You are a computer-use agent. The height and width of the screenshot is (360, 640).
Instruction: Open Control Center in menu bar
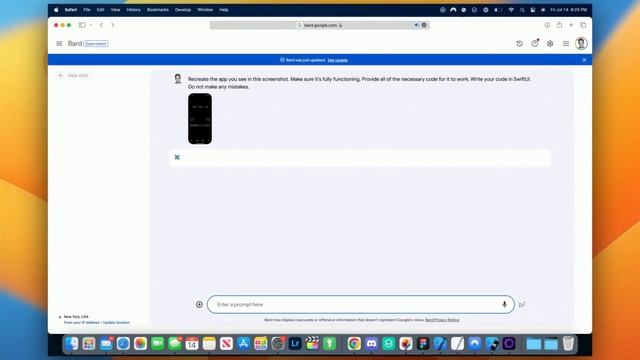(x=533, y=10)
